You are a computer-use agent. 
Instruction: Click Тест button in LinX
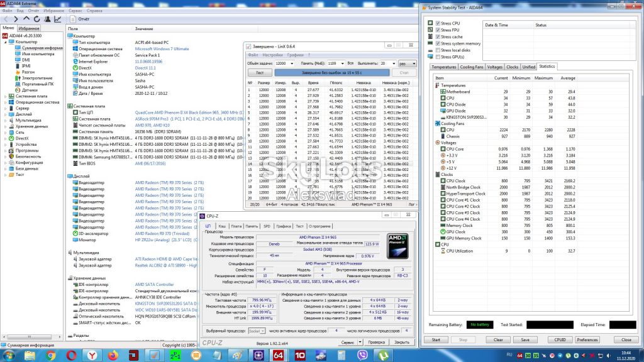click(260, 73)
